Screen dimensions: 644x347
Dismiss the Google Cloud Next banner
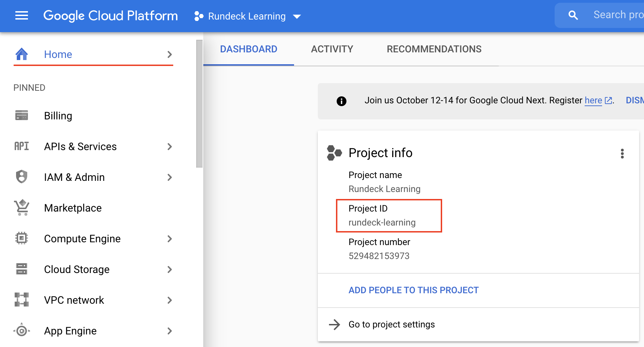635,101
